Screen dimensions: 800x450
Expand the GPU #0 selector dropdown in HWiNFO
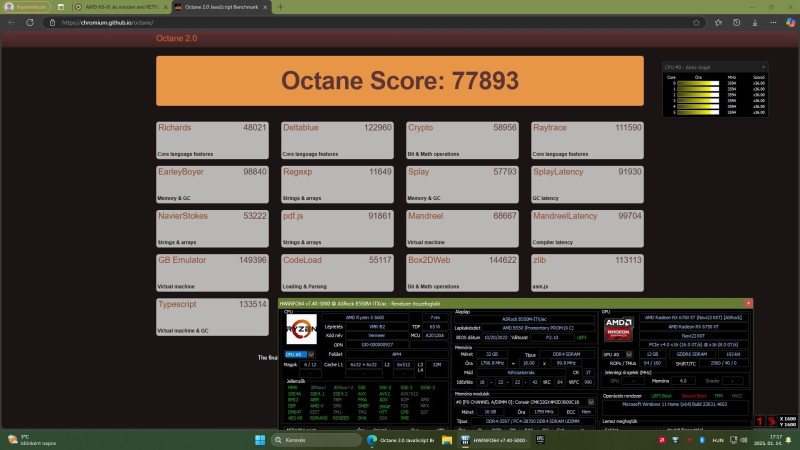pyautogui.click(x=629, y=354)
